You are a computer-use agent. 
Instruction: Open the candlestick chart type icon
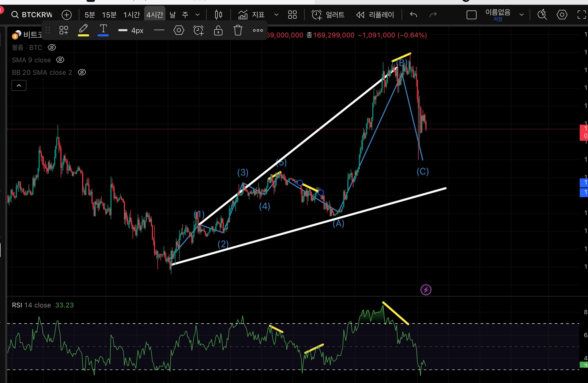pos(218,15)
